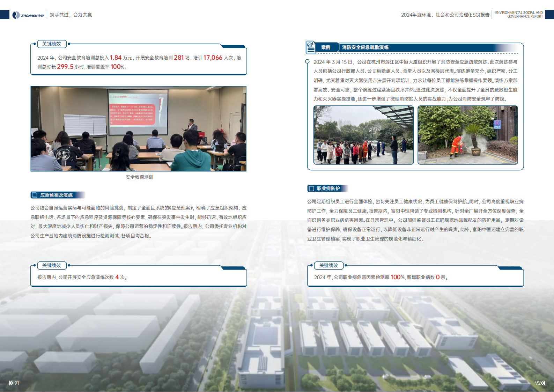
Task: Click the page number 91
Action: coord(17,383)
